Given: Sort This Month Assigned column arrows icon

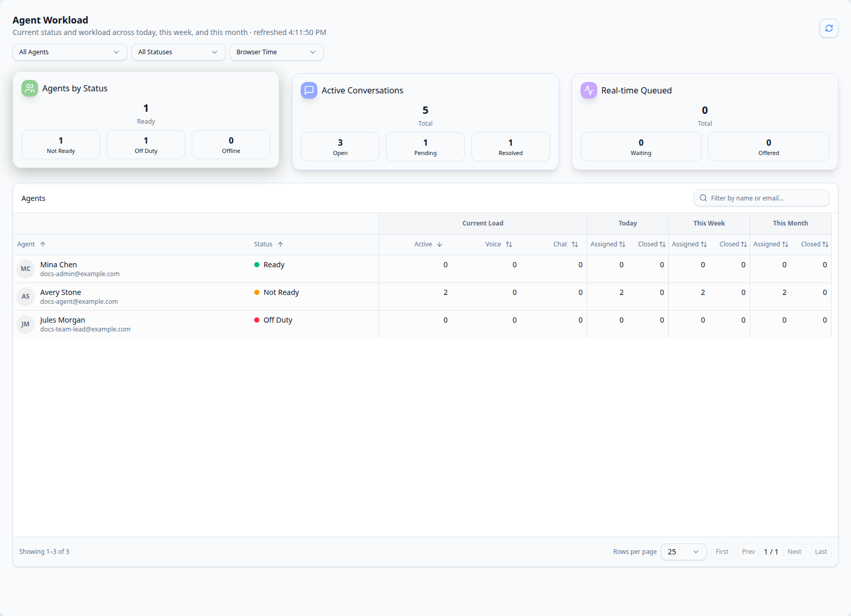Looking at the screenshot, I should pyautogui.click(x=785, y=244).
